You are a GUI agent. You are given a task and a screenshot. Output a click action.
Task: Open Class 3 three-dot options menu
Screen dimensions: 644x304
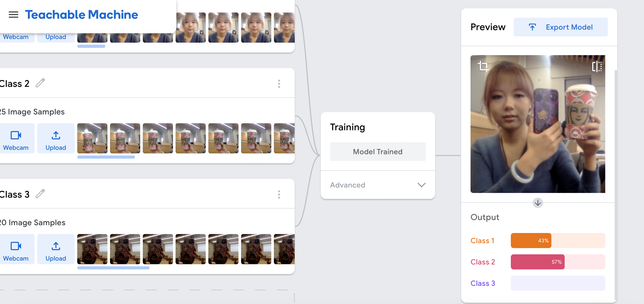tap(279, 195)
